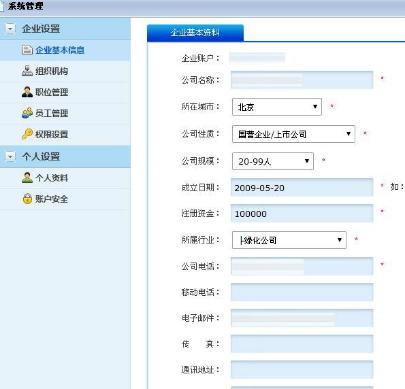Click the 个人资料 user icon

pyautogui.click(x=27, y=178)
